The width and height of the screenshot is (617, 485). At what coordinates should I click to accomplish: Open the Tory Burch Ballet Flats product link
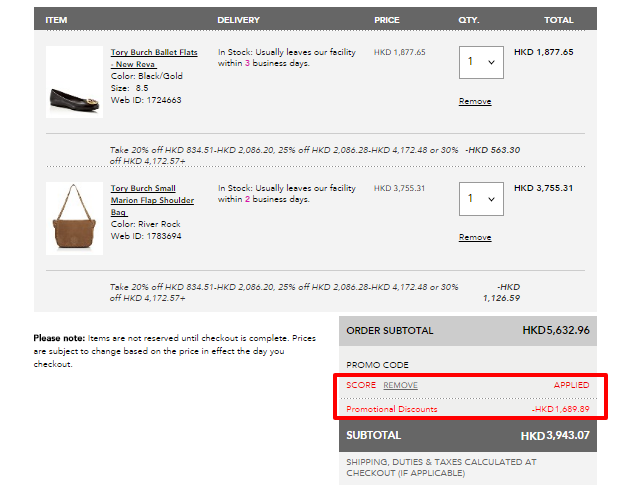154,58
